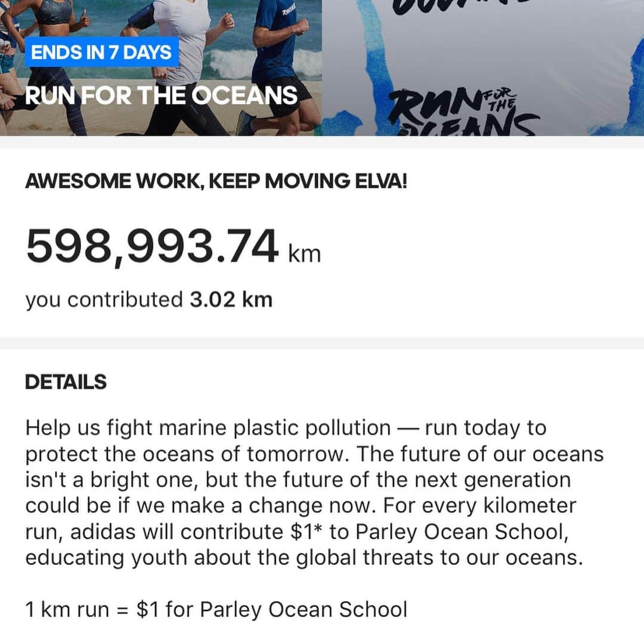Open the "RUN FOR THE OCEANS" banner title
Image resolution: width=644 pixels, height=644 pixels.
161,95
